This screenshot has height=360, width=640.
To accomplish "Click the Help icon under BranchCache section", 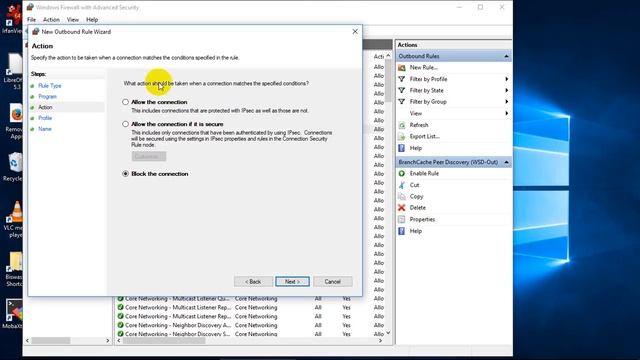I will [x=402, y=231].
